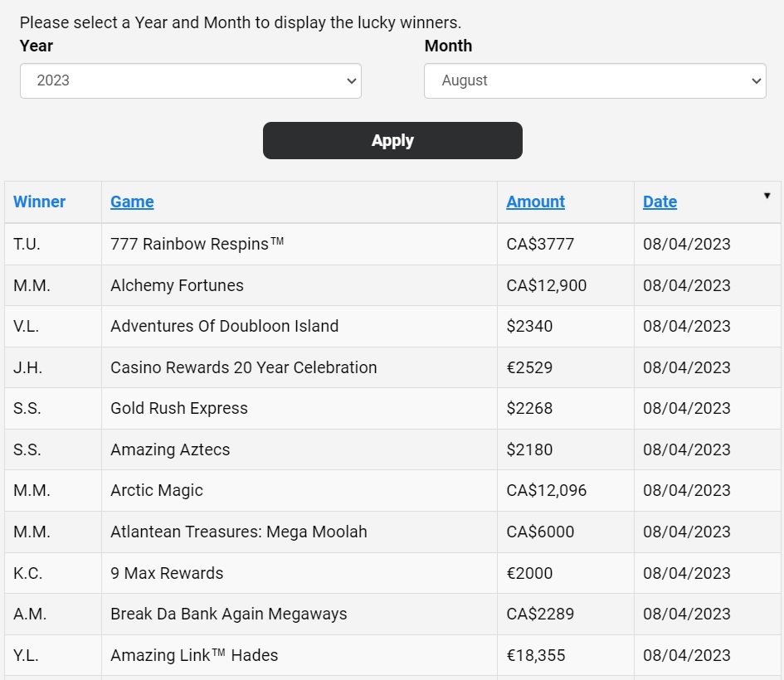This screenshot has width=784, height=680.
Task: Sort the table by Winner column
Action: [x=39, y=202]
